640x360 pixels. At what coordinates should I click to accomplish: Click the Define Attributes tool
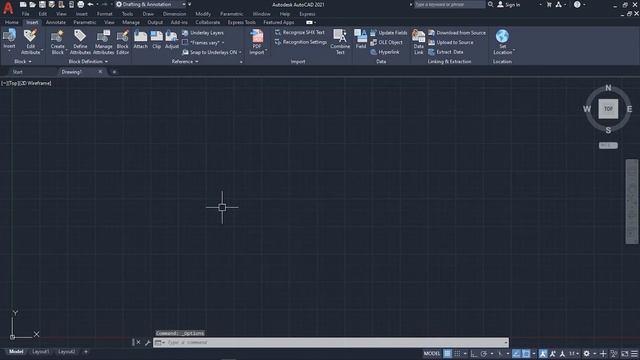(80, 41)
